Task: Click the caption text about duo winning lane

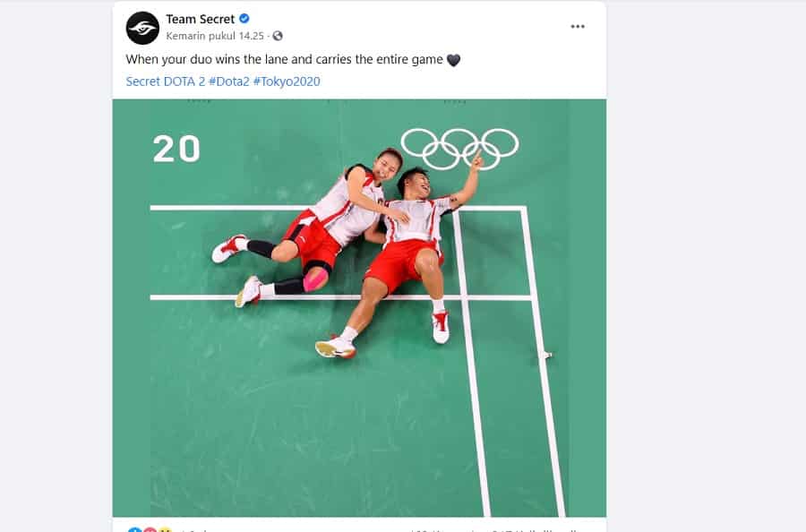Action: pyautogui.click(x=284, y=60)
